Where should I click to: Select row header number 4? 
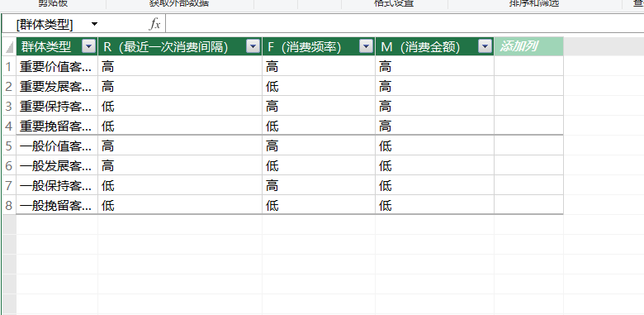(9, 126)
